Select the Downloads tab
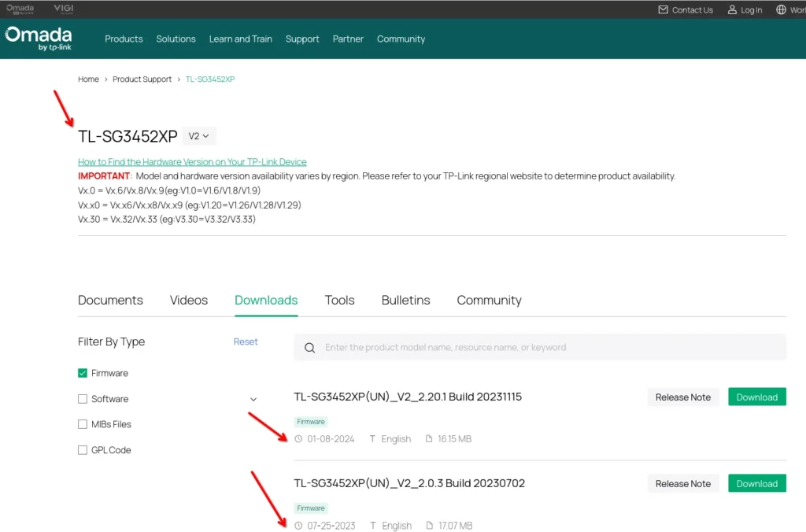Image resolution: width=806 pixels, height=532 pixels. click(266, 300)
